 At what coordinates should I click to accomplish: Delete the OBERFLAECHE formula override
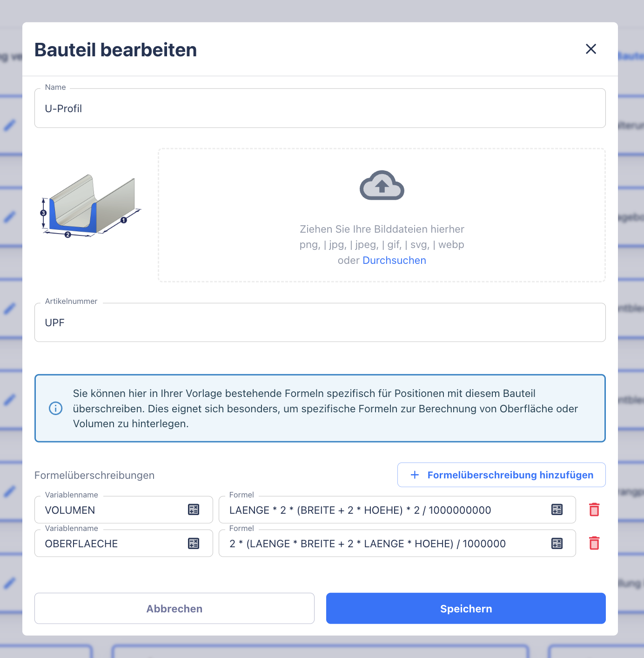594,544
